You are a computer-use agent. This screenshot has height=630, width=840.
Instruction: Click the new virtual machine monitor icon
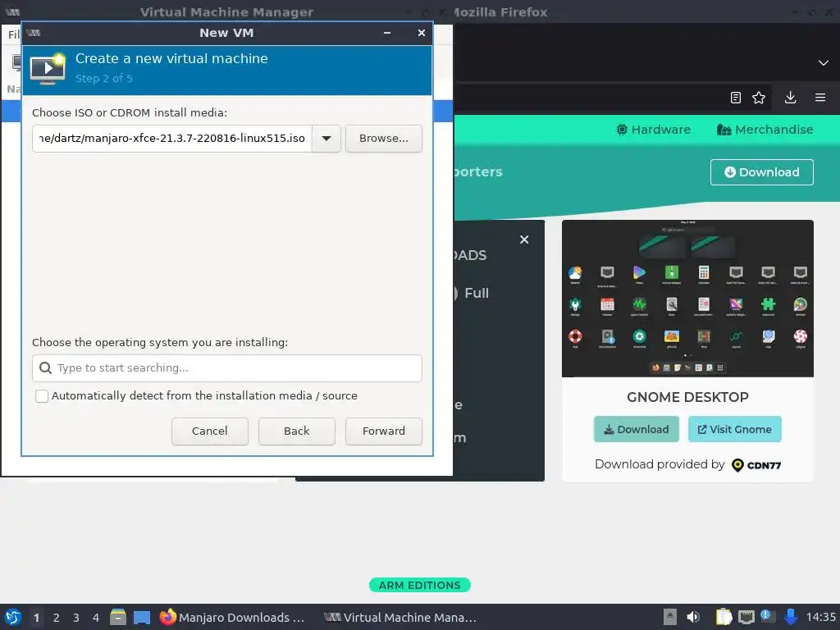[x=48, y=69]
